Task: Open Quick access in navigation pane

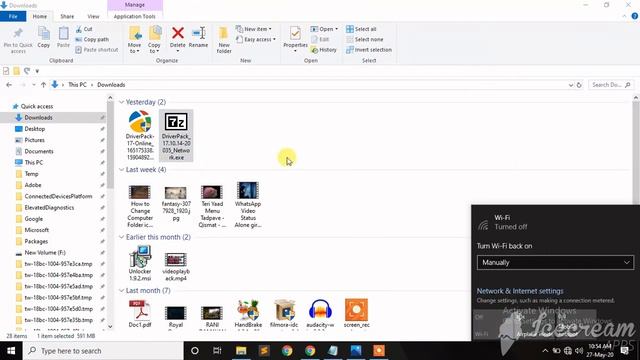Action: 37,106
